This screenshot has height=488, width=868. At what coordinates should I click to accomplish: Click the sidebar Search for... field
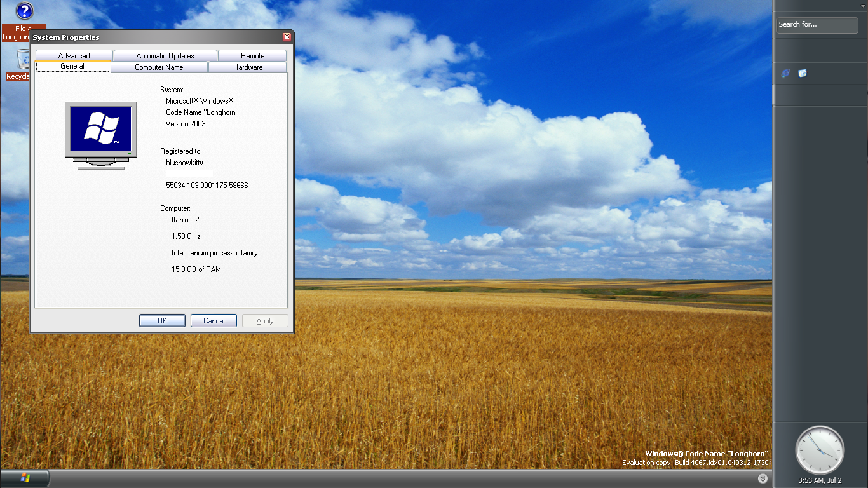tap(818, 25)
